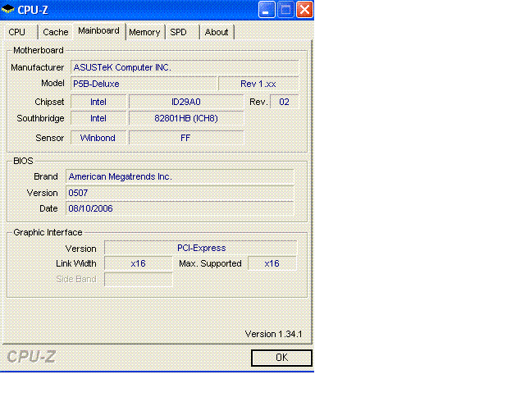Click the CPU-Z title bar chip icon
Screen dimensions: 525x420
7,9
